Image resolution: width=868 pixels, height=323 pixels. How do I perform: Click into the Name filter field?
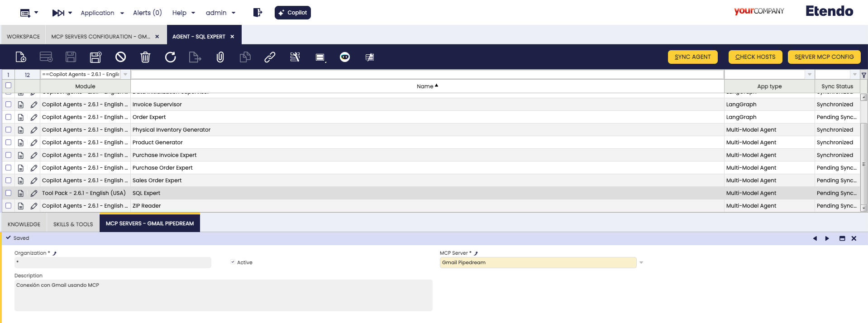[x=427, y=75]
